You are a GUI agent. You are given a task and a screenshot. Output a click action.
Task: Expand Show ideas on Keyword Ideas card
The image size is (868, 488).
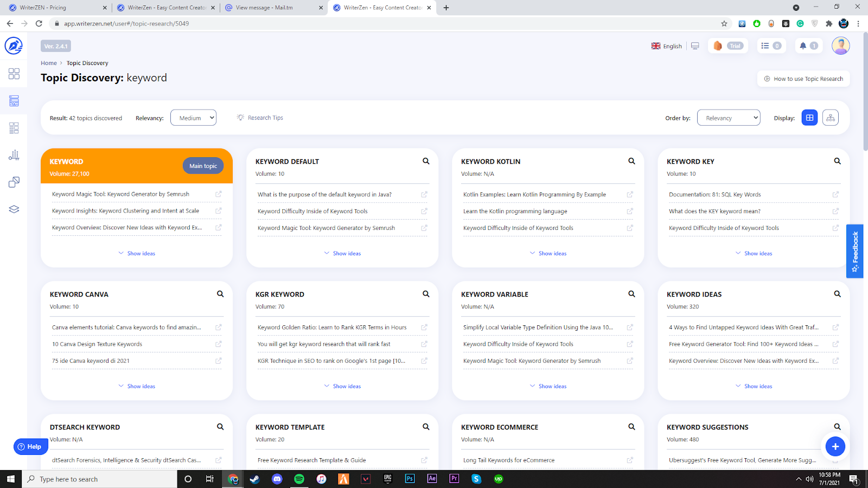[754, 386]
